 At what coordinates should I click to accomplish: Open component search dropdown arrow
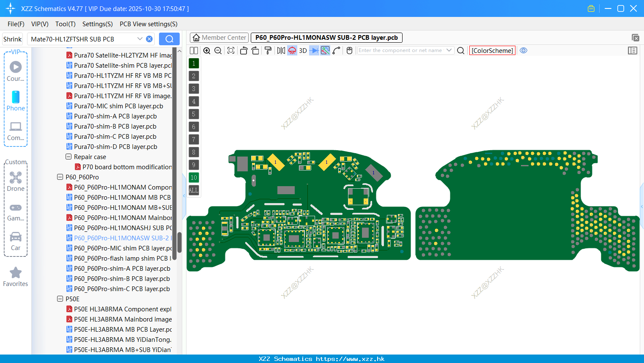point(449,50)
